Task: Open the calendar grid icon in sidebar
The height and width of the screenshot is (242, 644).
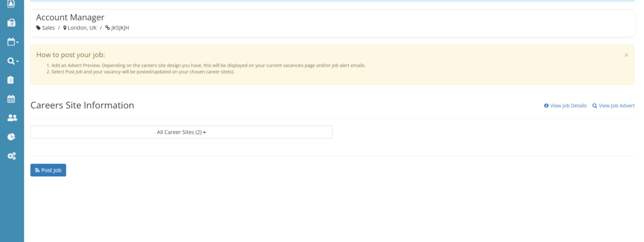Action: [x=11, y=99]
